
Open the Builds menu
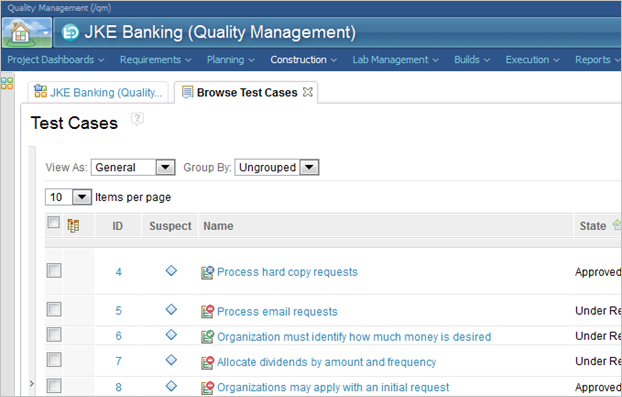472,60
